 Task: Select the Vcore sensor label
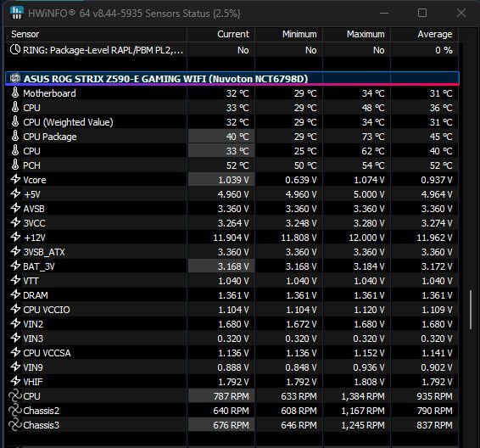point(35,180)
